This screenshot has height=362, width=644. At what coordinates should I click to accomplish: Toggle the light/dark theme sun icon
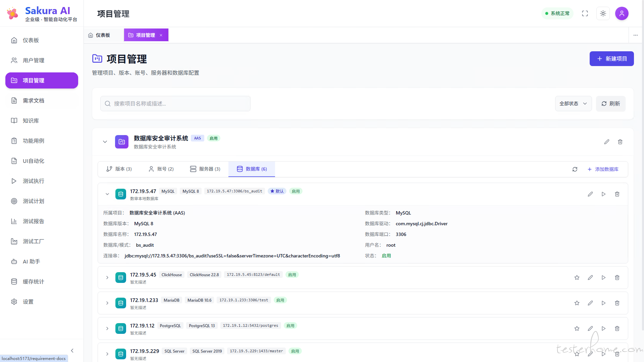(603, 13)
